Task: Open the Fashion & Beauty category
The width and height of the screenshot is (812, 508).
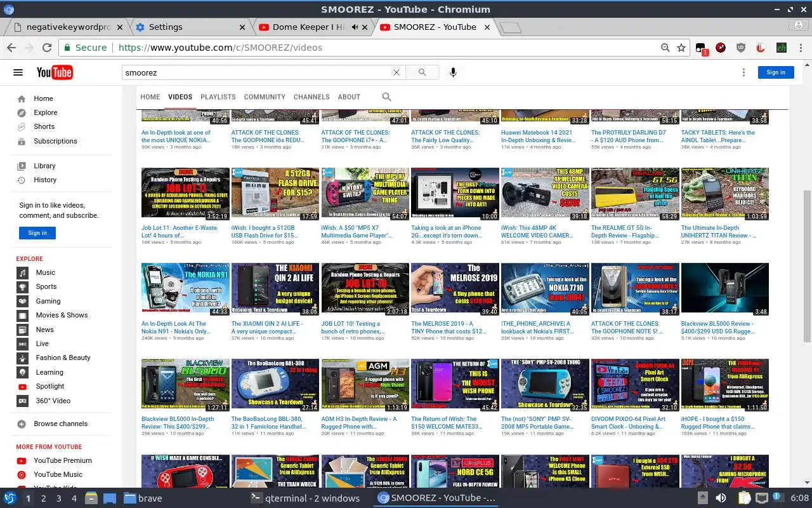Action: (63, 358)
